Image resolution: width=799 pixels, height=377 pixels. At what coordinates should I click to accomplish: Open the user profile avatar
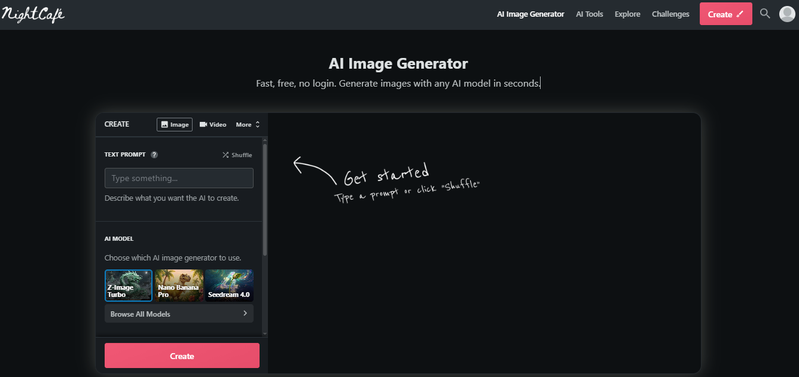[787, 14]
